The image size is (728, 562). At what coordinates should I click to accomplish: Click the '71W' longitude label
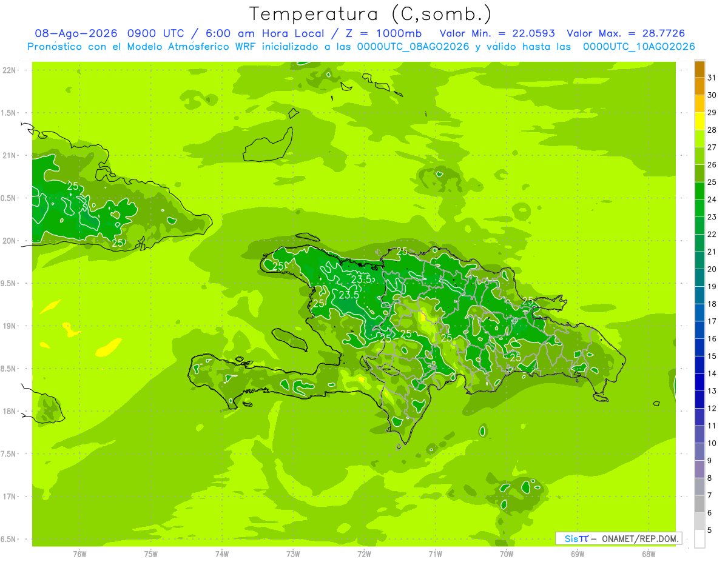pyautogui.click(x=435, y=554)
